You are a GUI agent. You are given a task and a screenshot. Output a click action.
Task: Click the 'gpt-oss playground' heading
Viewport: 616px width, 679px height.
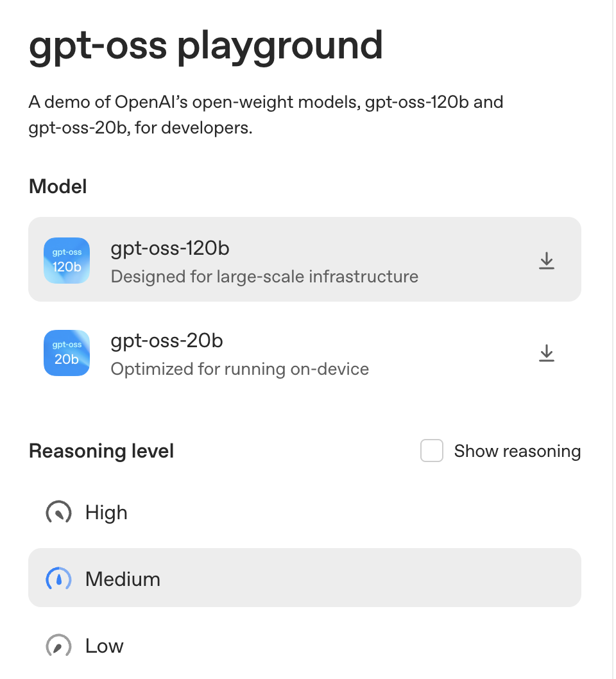coord(205,45)
